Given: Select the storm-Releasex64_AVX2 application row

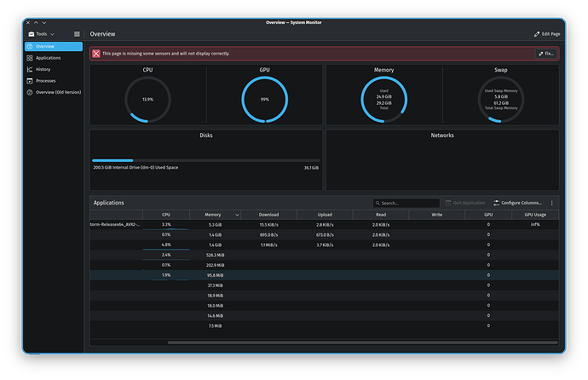Looking at the screenshot, I should click(x=115, y=224).
